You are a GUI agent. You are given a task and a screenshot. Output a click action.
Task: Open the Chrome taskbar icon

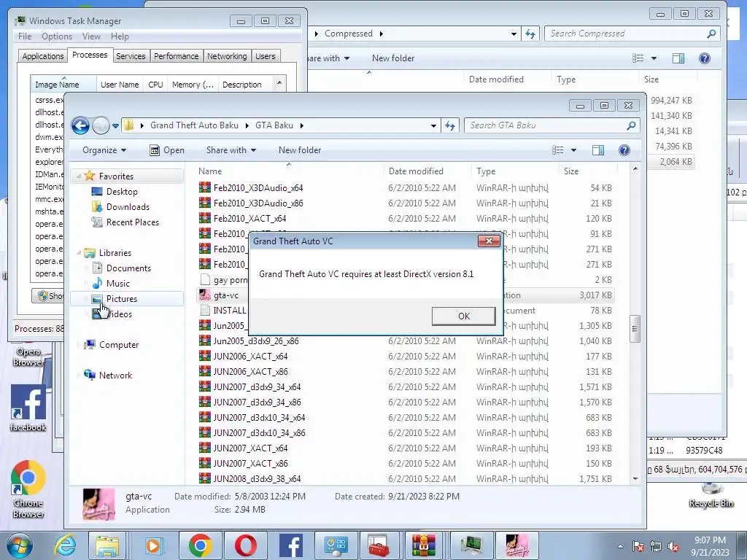[200, 545]
